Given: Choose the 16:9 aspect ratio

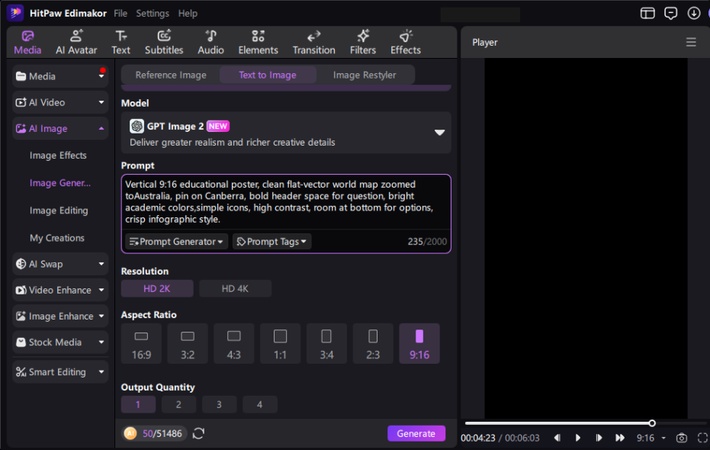Looking at the screenshot, I should pyautogui.click(x=141, y=344).
